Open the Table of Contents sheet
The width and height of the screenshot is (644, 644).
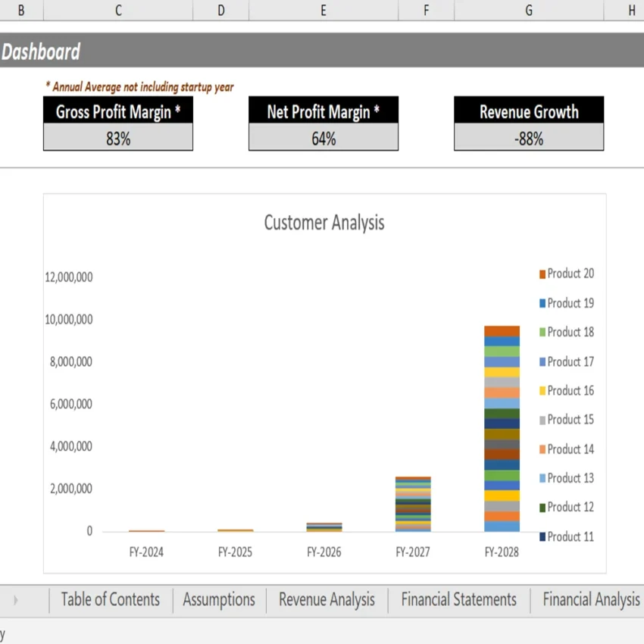point(110,599)
